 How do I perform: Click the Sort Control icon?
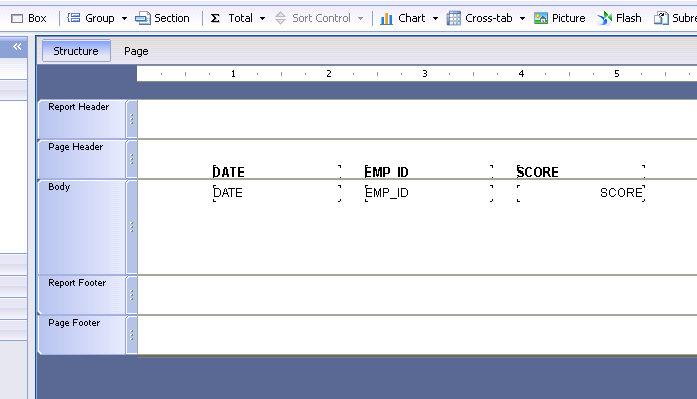coord(280,18)
